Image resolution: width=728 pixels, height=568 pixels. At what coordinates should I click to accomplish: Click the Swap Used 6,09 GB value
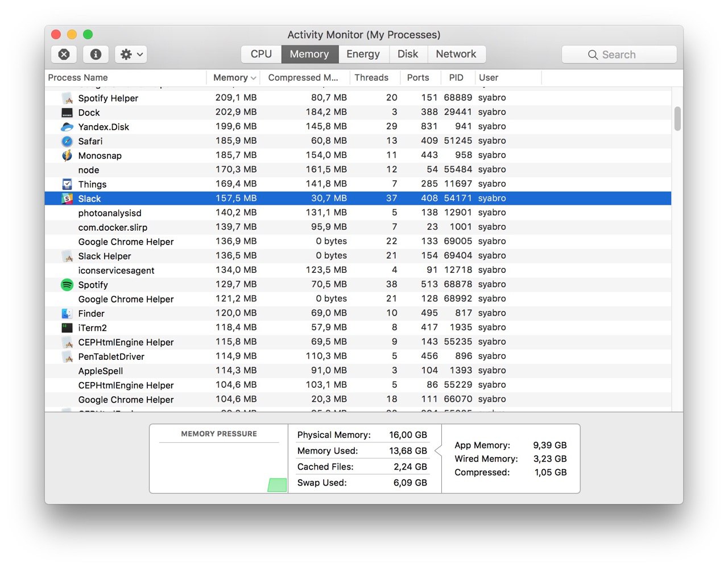[x=410, y=483]
